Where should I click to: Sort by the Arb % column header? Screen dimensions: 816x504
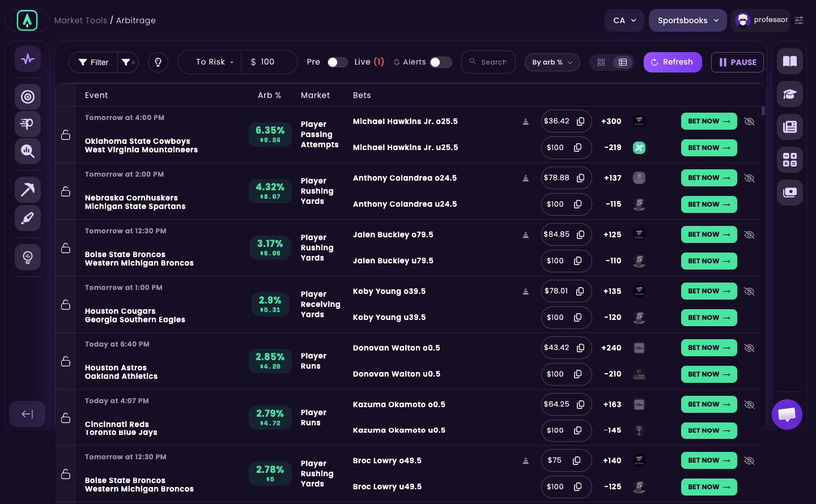pos(270,95)
